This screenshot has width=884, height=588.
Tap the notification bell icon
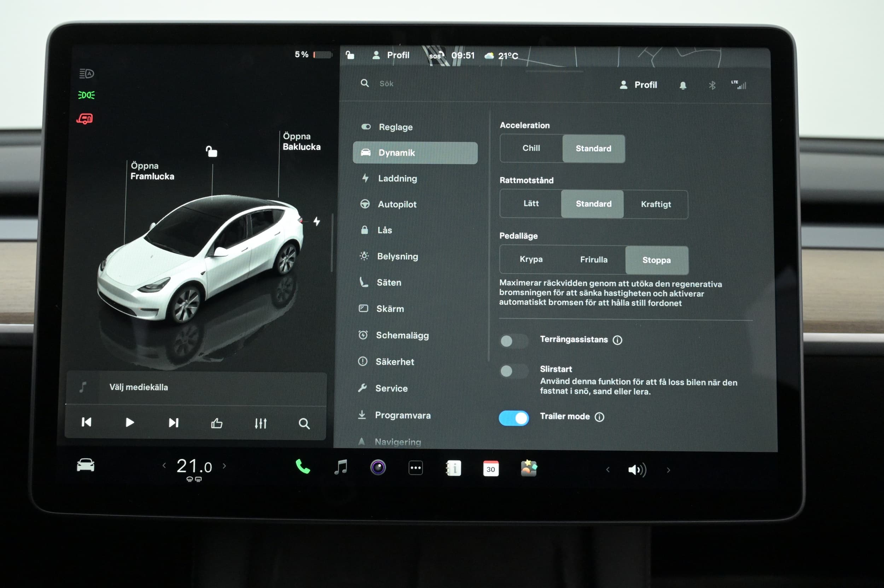pyautogui.click(x=683, y=86)
